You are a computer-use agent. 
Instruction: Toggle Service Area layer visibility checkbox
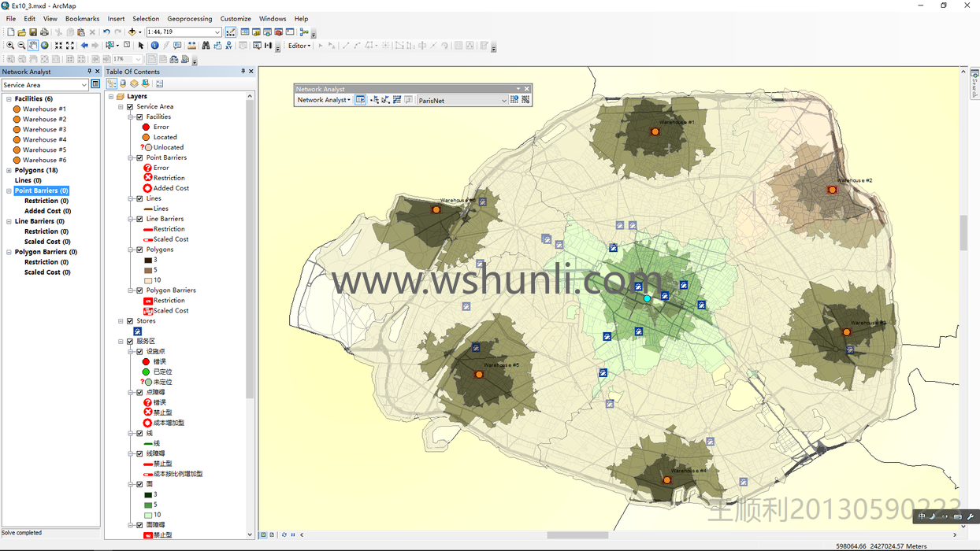tap(130, 106)
